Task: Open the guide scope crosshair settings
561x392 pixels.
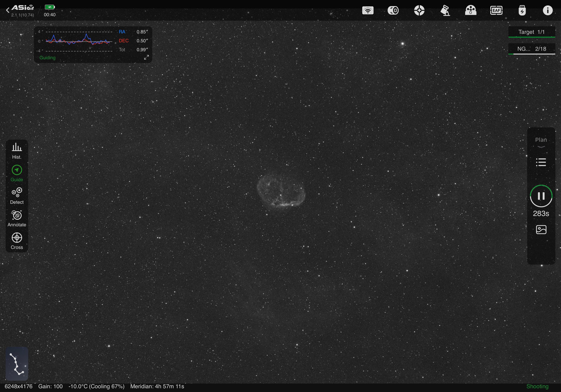Action: click(x=419, y=11)
